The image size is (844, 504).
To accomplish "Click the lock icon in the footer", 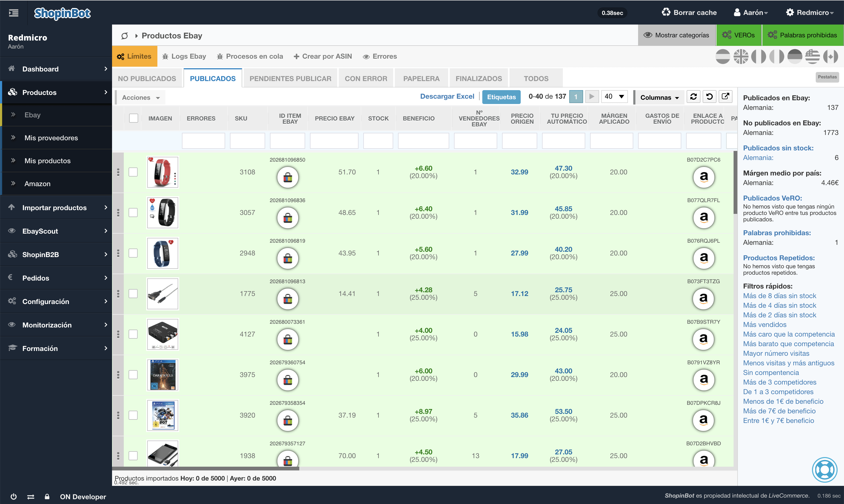I will (47, 497).
